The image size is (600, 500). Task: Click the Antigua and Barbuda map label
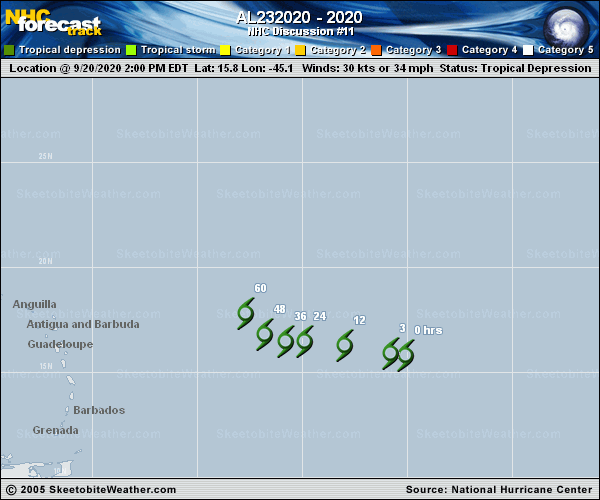pos(83,324)
